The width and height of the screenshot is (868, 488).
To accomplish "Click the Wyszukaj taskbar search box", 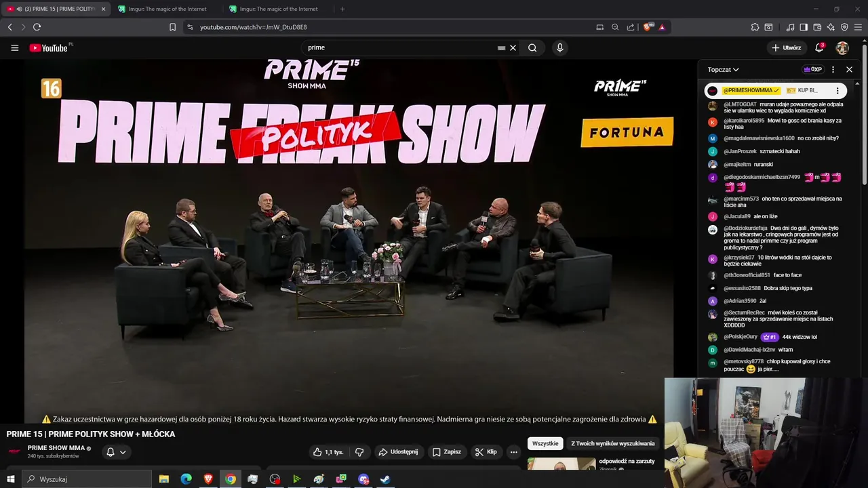I will [87, 479].
